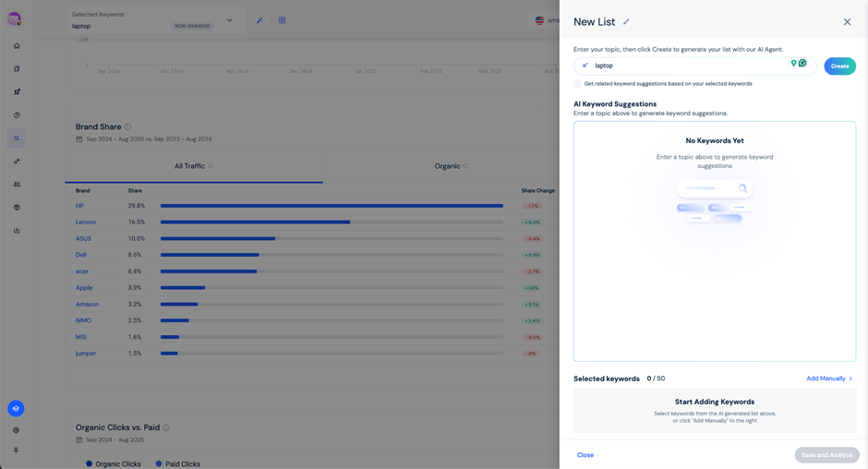
Task: Select the keyword search magnifier in sidebar
Action: pos(17,138)
